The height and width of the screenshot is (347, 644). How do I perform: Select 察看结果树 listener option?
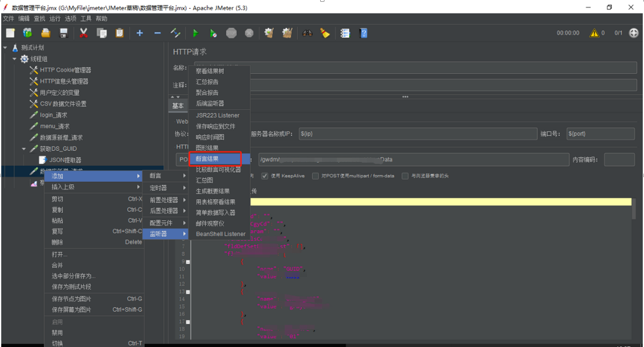219,71
